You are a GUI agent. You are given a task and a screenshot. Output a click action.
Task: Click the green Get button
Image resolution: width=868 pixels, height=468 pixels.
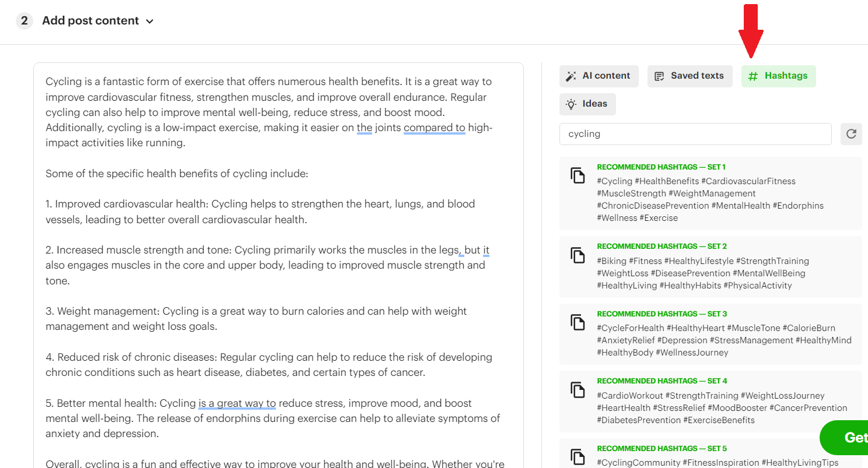pyautogui.click(x=843, y=438)
